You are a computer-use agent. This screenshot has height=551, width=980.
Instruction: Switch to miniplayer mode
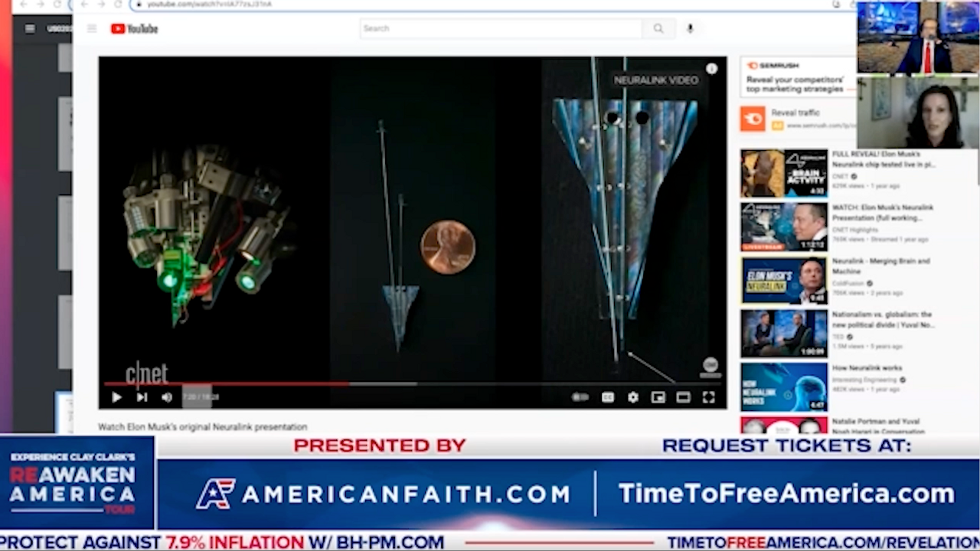pos(658,397)
